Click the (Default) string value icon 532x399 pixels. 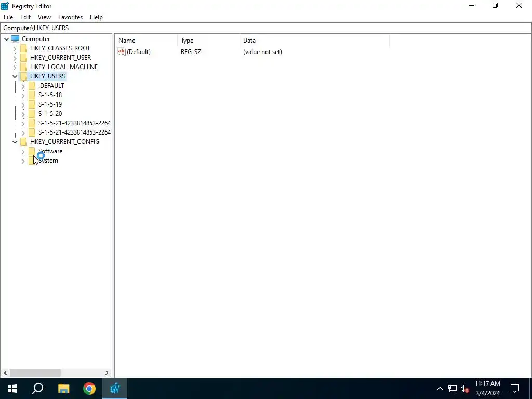[x=122, y=51]
